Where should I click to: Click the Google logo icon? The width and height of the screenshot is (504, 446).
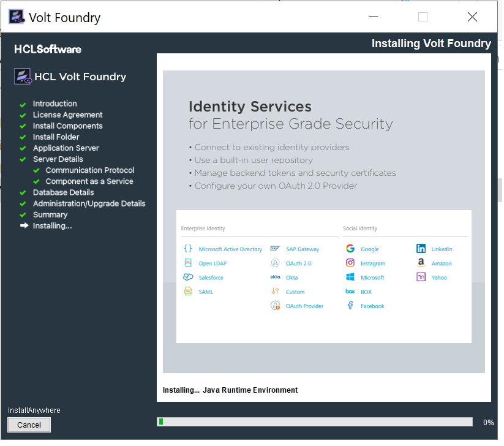click(350, 249)
